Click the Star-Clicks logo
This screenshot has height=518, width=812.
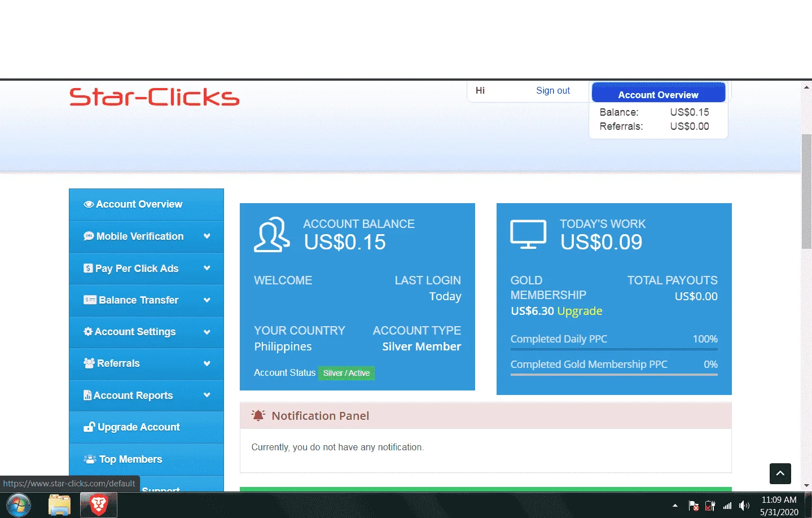(x=155, y=97)
